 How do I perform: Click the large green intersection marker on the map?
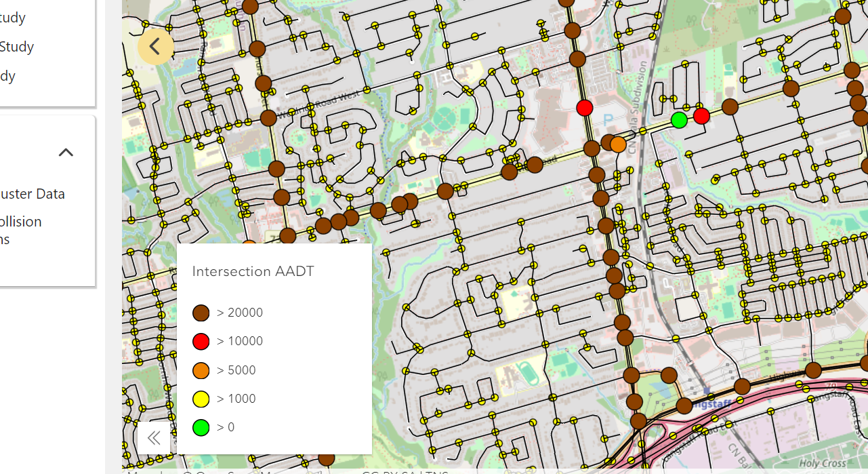tap(679, 120)
